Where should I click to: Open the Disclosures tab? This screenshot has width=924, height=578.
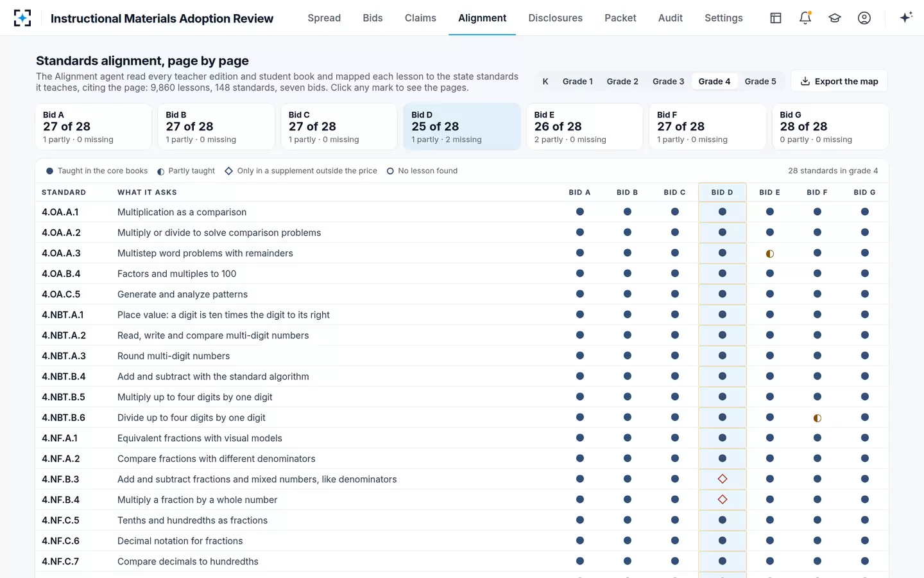click(x=556, y=18)
